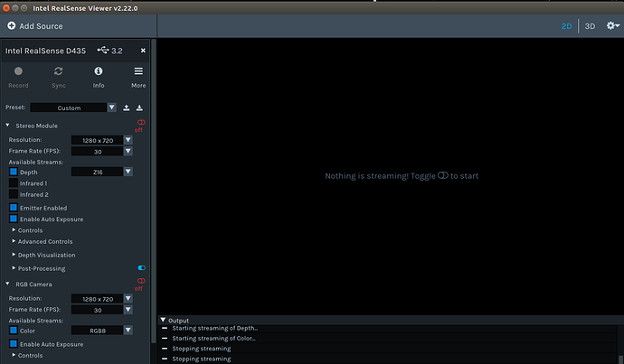Switch to 3D view
This screenshot has width=624, height=364.
[590, 26]
